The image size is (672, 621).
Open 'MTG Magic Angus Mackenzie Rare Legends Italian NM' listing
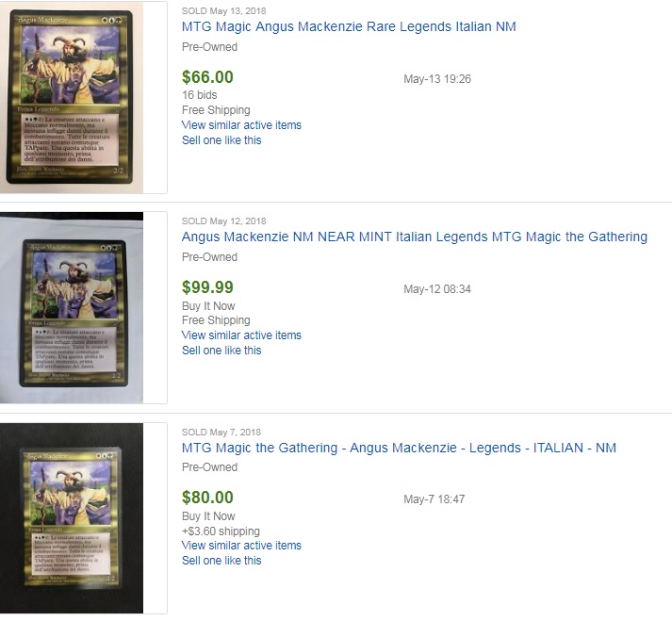[x=349, y=26]
